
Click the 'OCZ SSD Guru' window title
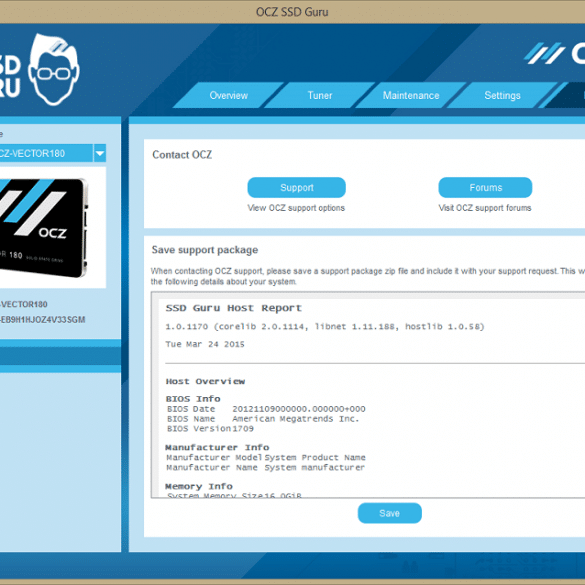pyautogui.click(x=292, y=12)
